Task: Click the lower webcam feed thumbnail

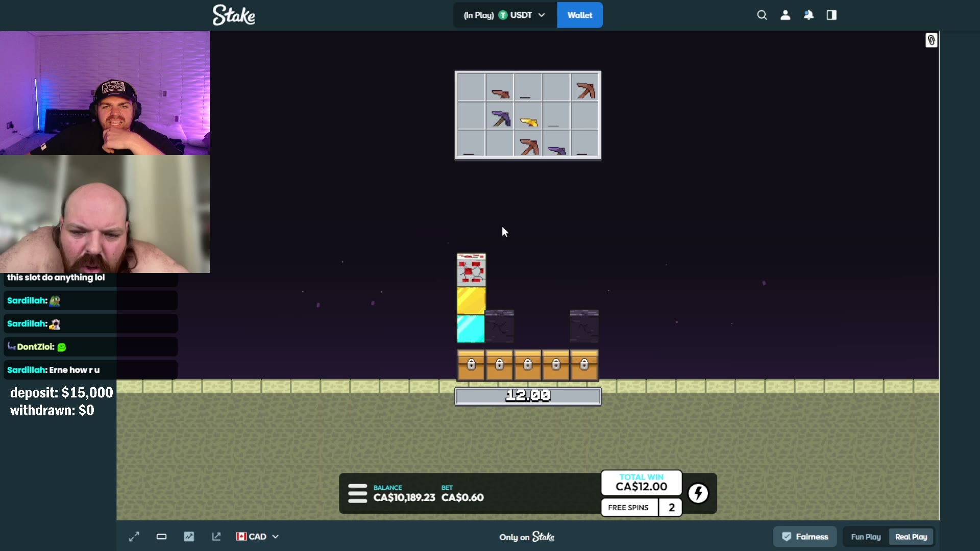Action: [105, 214]
